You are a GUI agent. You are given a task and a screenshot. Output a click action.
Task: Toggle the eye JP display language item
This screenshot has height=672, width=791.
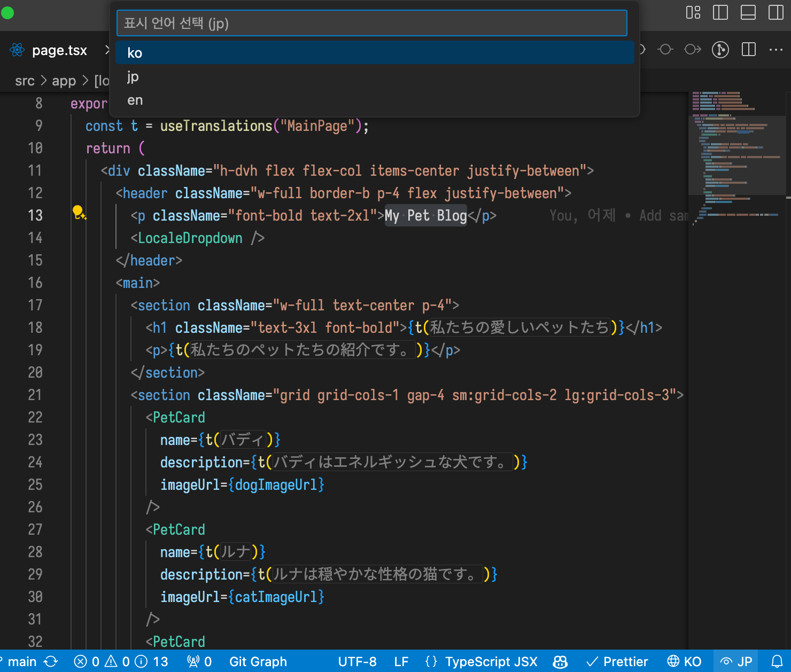pyautogui.click(x=736, y=662)
